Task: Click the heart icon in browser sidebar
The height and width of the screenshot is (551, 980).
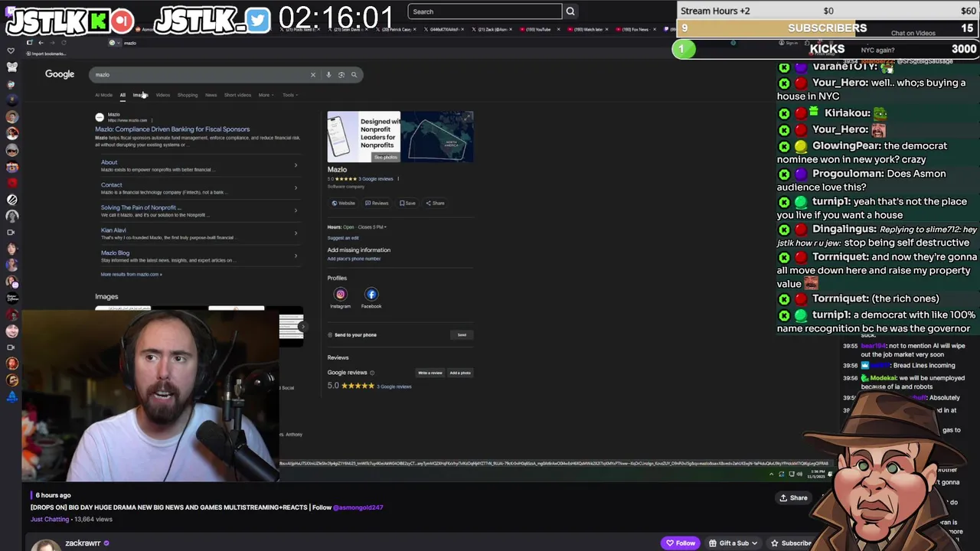Action: [x=11, y=51]
